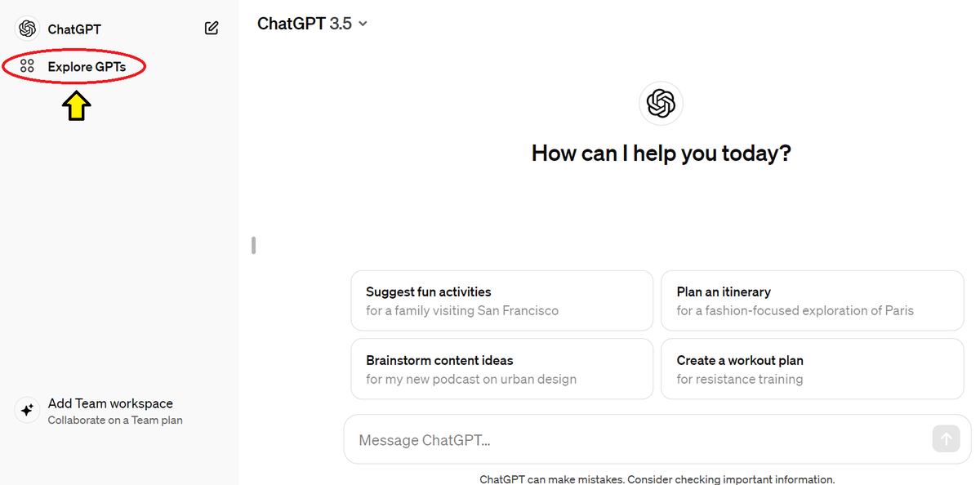
Task: Click the send message arrow button
Action: tap(946, 439)
